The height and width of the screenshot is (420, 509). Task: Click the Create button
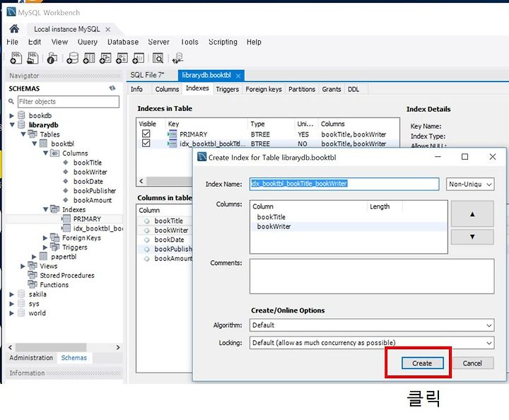[422, 363]
